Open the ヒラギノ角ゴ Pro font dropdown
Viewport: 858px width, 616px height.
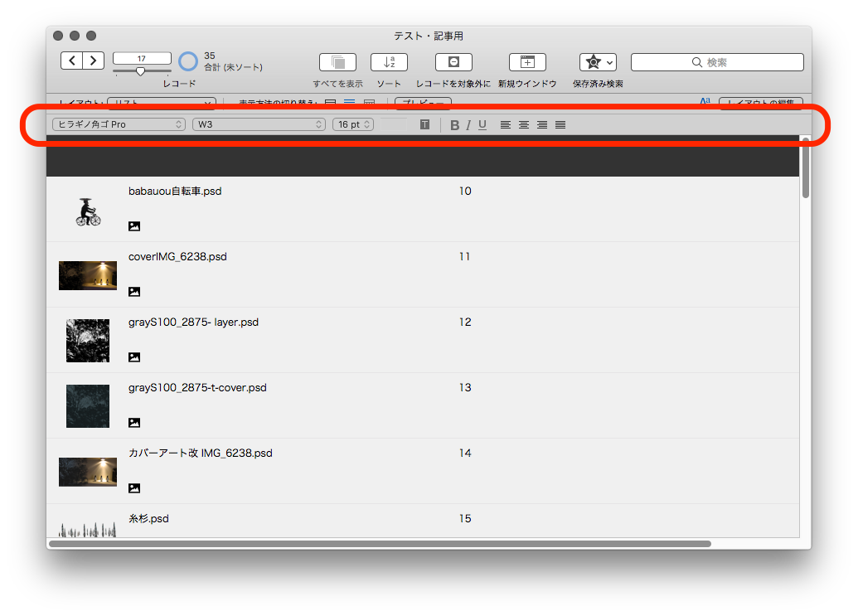pyautogui.click(x=118, y=124)
